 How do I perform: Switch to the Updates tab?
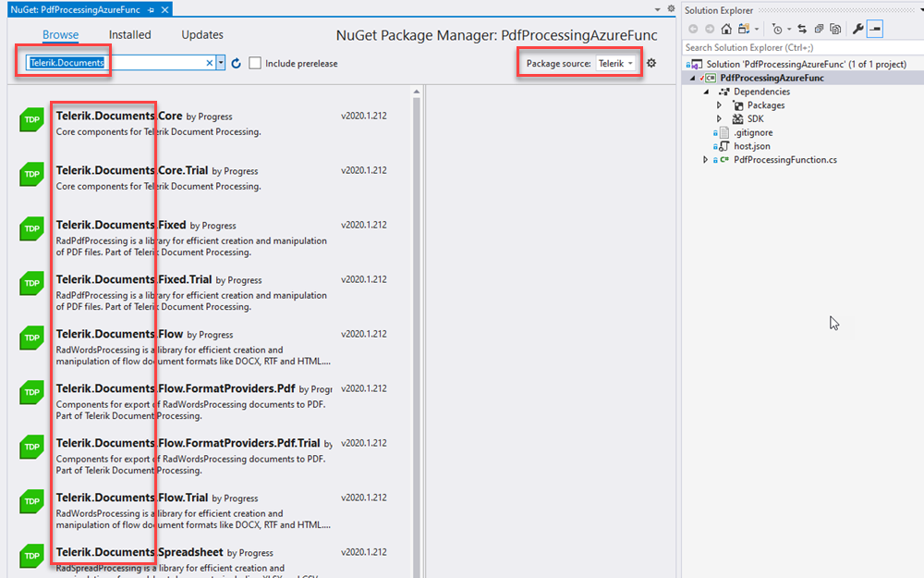[202, 35]
